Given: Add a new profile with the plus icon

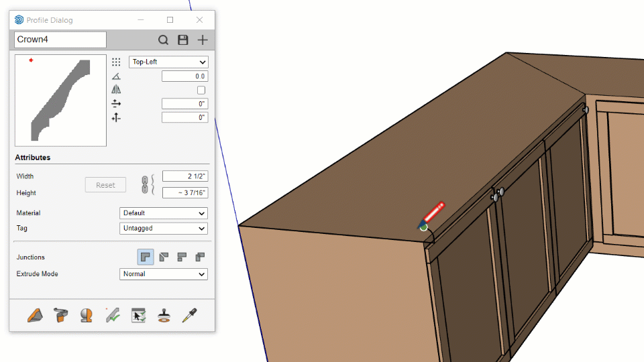Looking at the screenshot, I should click(x=202, y=40).
